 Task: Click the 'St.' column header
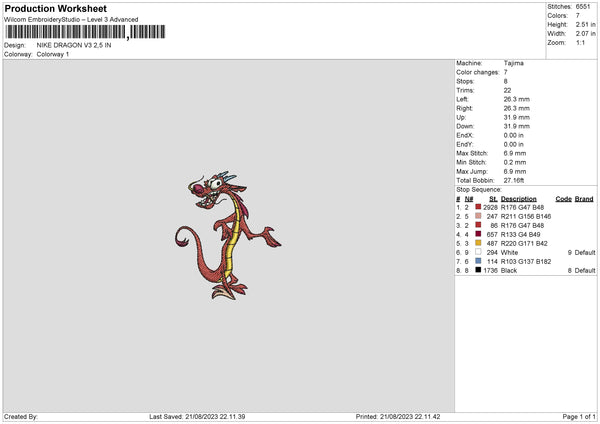[x=493, y=199]
